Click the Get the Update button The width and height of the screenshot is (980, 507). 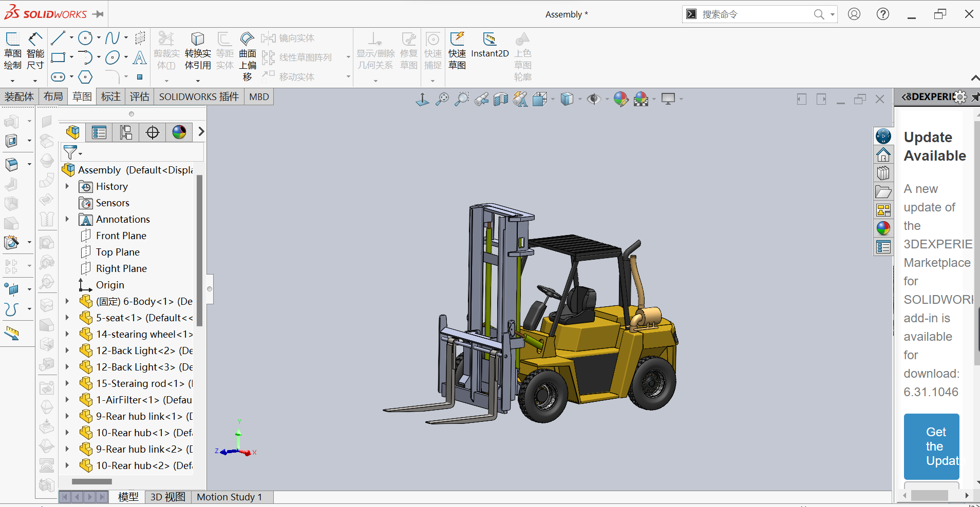932,446
